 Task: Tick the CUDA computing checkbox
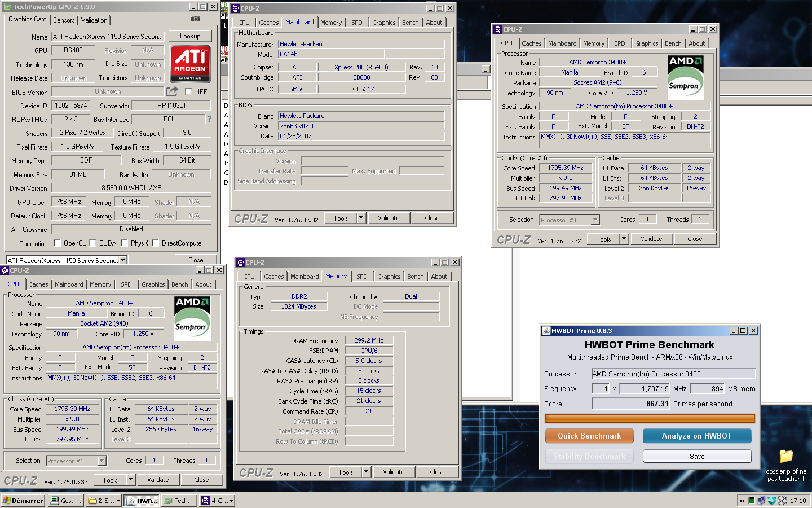click(x=92, y=243)
